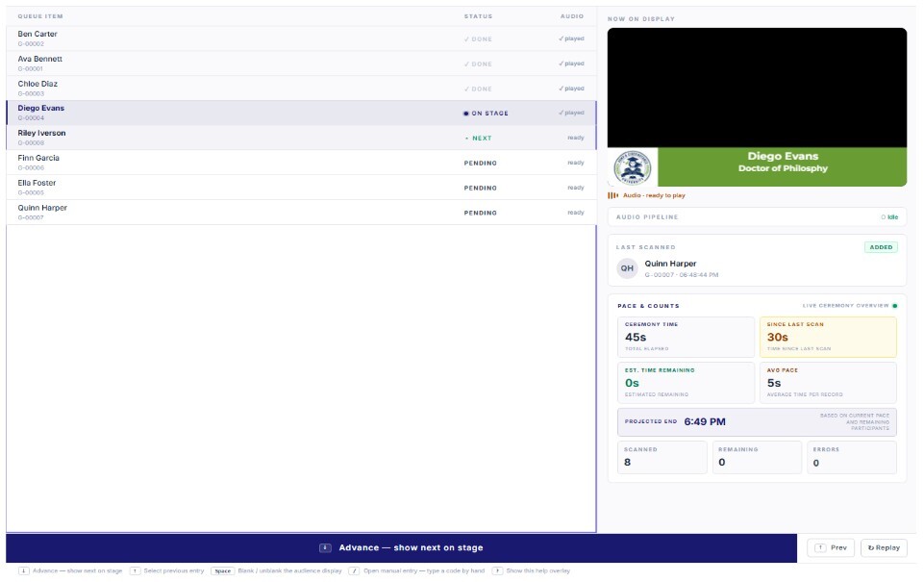Click the Space key hint for blanking display
924x582 pixels.
click(x=222, y=570)
